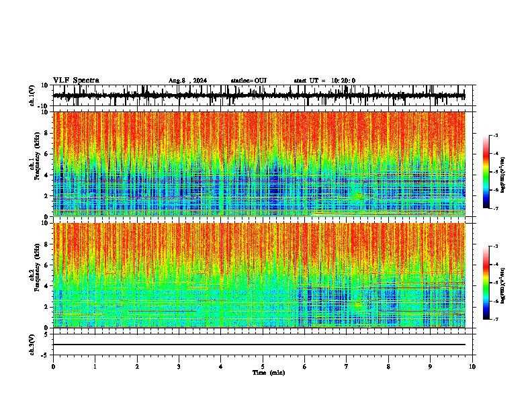The width and height of the screenshot is (532, 411).
Task: Click the 8 kHz tick on ch.1 frequency axis
Action: click(46, 133)
